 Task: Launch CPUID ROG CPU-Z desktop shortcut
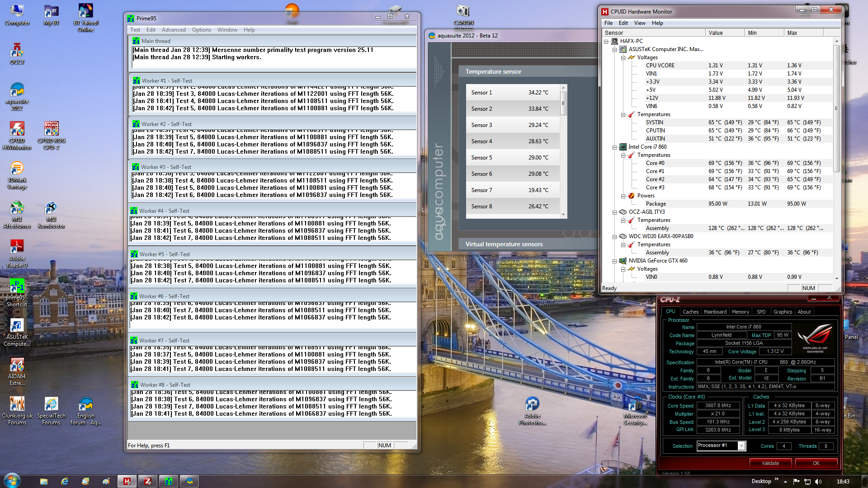pyautogui.click(x=51, y=136)
